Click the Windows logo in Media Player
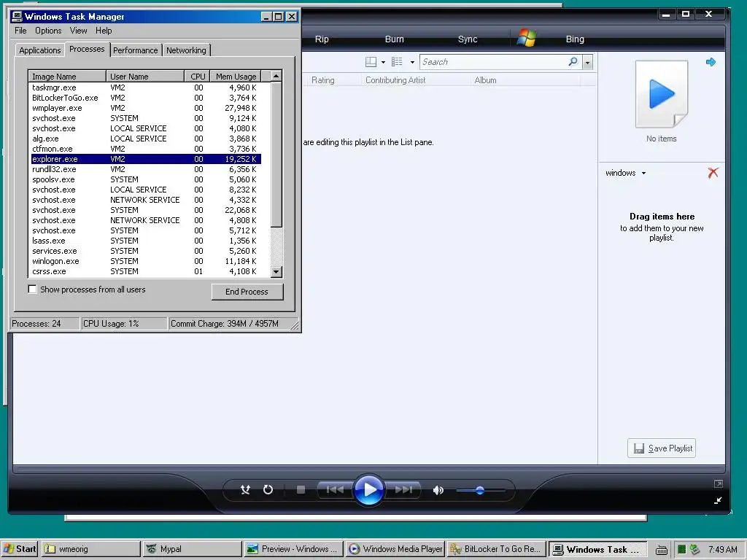Image resolution: width=747 pixels, height=560 pixels. 527,38
